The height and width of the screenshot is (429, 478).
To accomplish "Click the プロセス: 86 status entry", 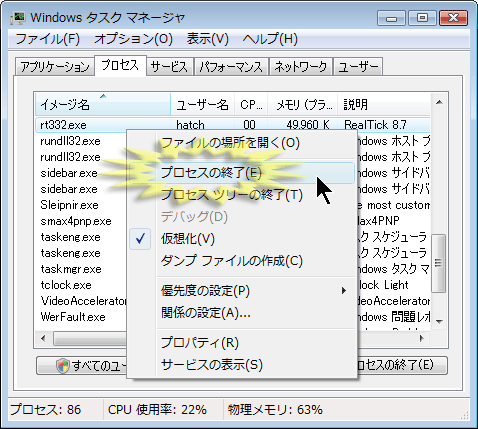I will (x=46, y=410).
